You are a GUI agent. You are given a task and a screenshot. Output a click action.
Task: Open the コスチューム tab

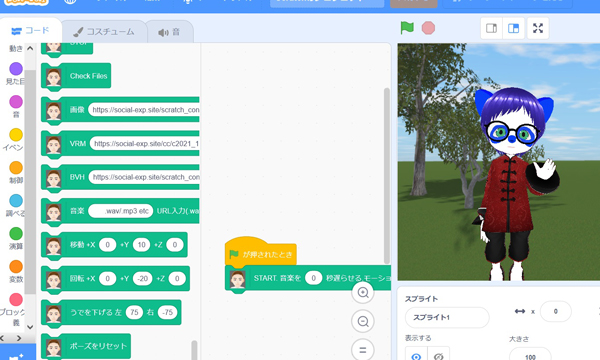point(104,32)
